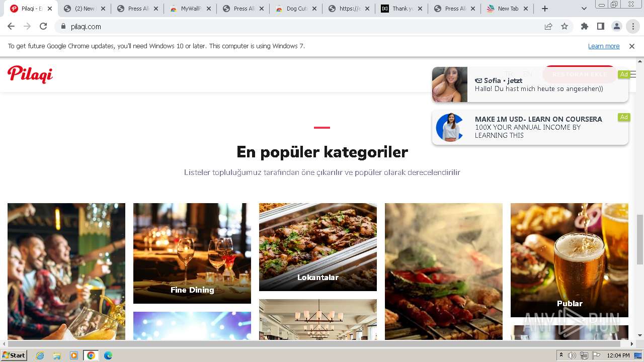The image size is (644, 362).
Task: Open the volume icon in the system tray
Action: tap(572, 355)
